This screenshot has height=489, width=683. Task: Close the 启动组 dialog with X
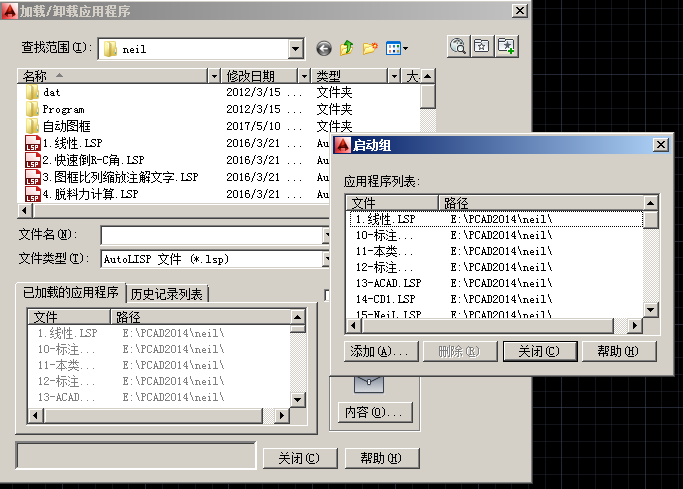(x=661, y=145)
